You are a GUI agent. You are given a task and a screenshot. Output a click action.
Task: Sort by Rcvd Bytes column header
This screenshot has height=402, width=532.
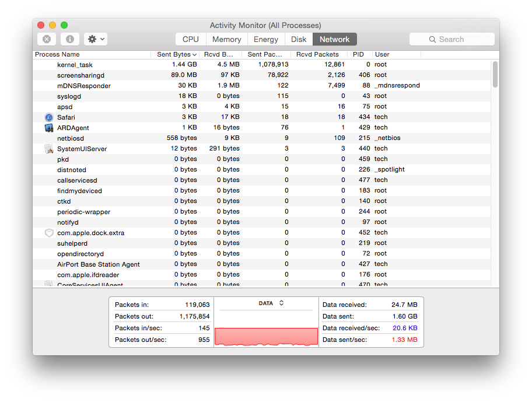221,54
